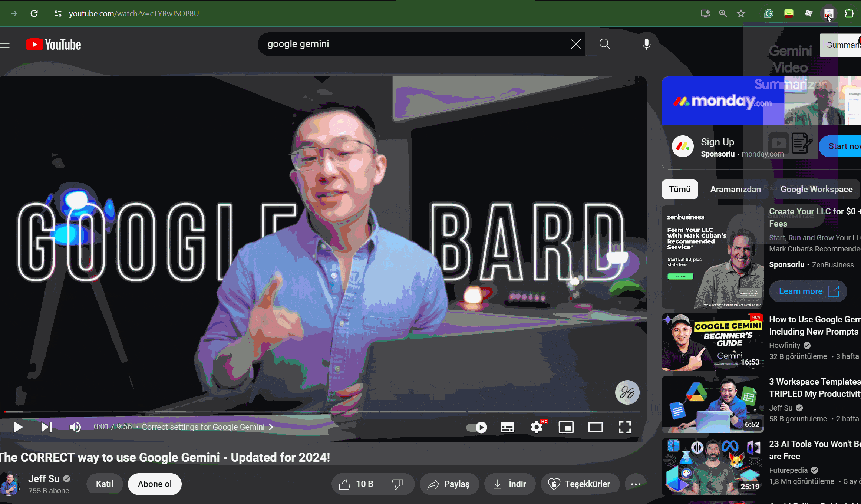Select the Google Workspace filter chip
Screen dimensions: 861x504
pos(817,189)
